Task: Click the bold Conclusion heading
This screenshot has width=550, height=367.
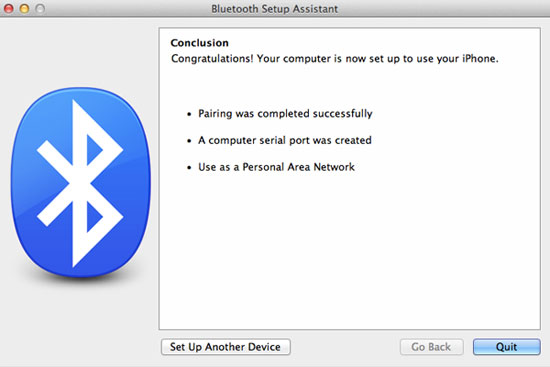Action: click(x=200, y=43)
